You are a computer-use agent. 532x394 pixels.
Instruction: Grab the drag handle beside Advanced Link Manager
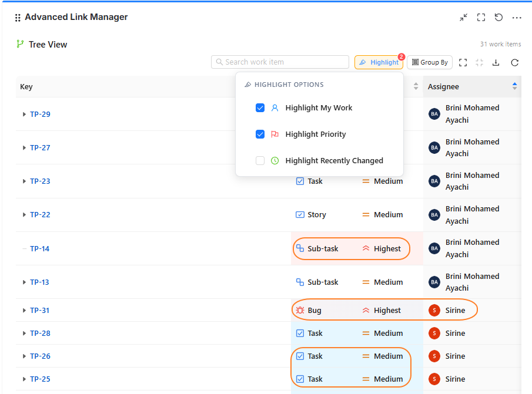pyautogui.click(x=18, y=18)
